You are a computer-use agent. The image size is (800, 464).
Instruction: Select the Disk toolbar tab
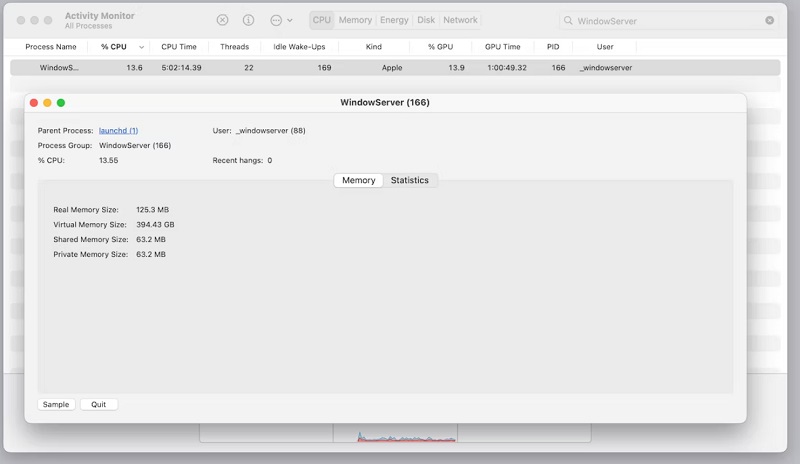426,20
